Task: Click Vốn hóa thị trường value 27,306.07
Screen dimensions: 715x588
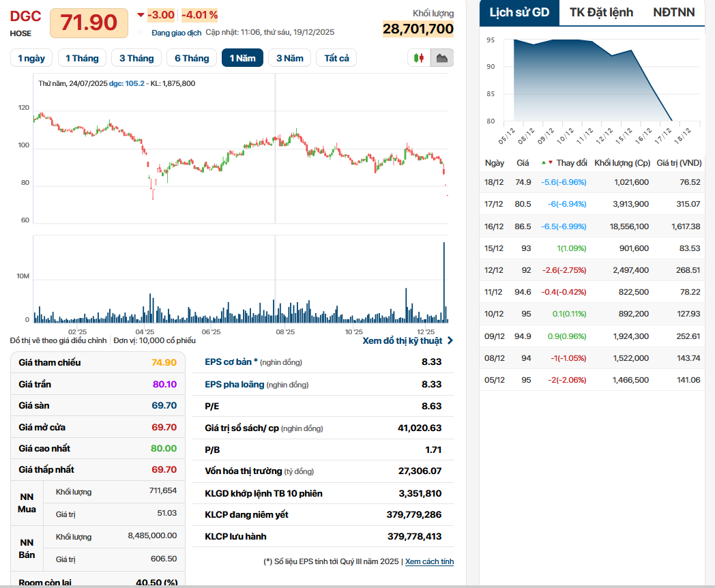Action: [x=420, y=471]
